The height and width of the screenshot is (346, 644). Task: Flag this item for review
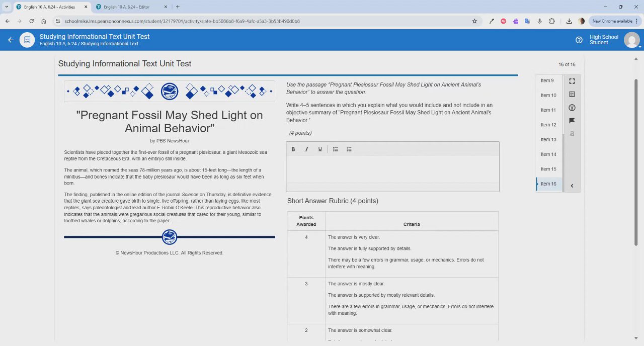[572, 121]
